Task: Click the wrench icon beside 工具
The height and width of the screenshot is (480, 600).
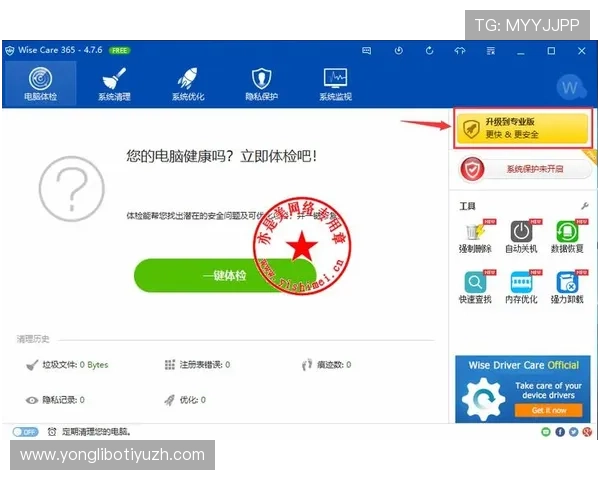Action: (584, 206)
